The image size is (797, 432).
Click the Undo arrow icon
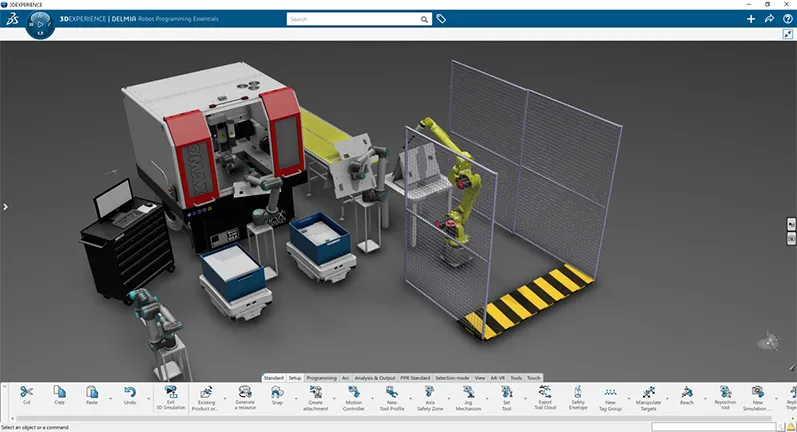pos(130,392)
